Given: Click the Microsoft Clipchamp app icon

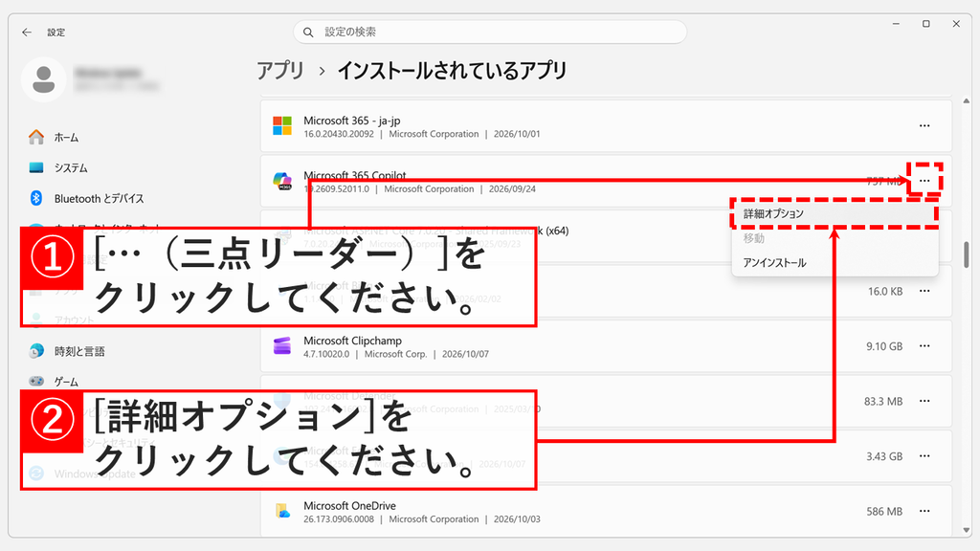Looking at the screenshot, I should click(x=282, y=346).
